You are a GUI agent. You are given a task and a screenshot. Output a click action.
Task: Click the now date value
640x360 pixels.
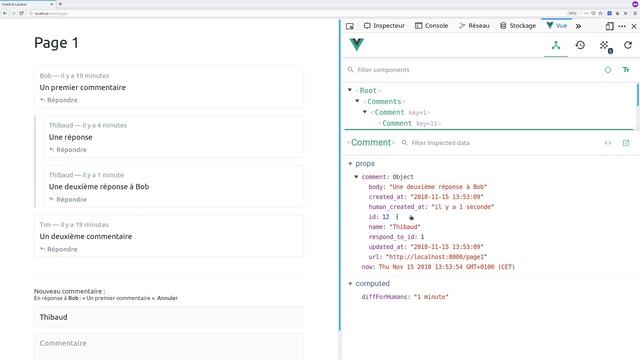[447, 267]
